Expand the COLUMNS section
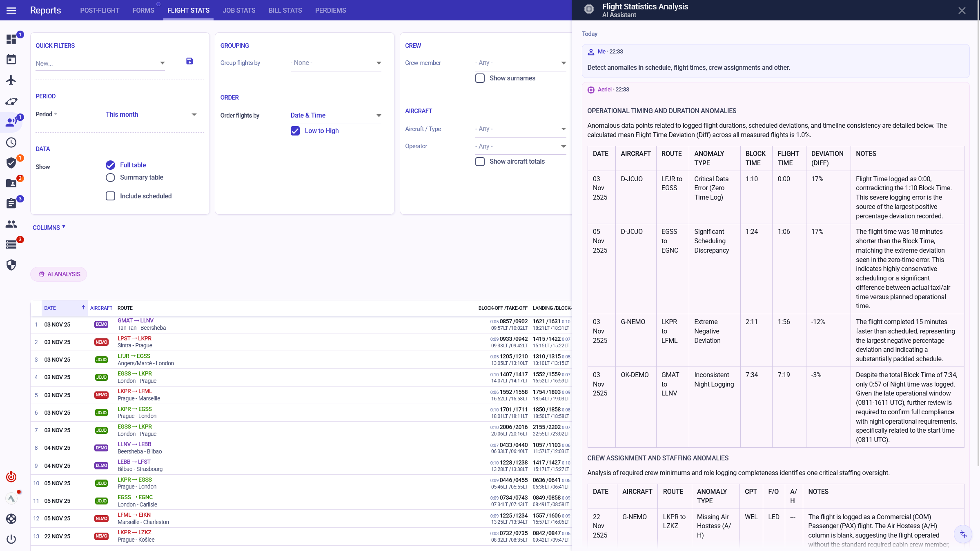 [x=49, y=228]
